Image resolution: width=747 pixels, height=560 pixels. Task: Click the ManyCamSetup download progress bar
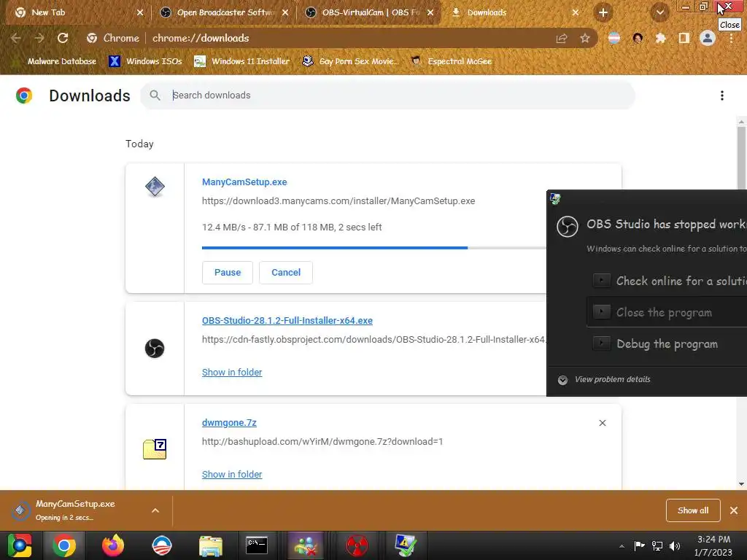374,248
